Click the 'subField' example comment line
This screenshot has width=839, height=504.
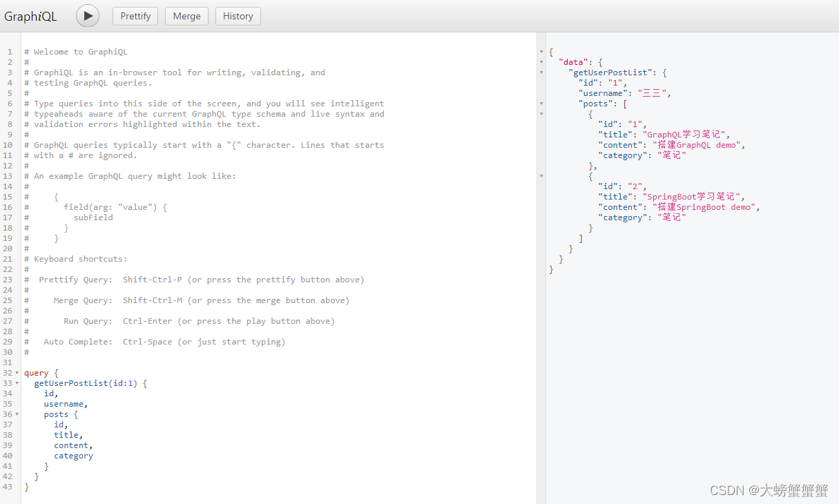[x=93, y=217]
